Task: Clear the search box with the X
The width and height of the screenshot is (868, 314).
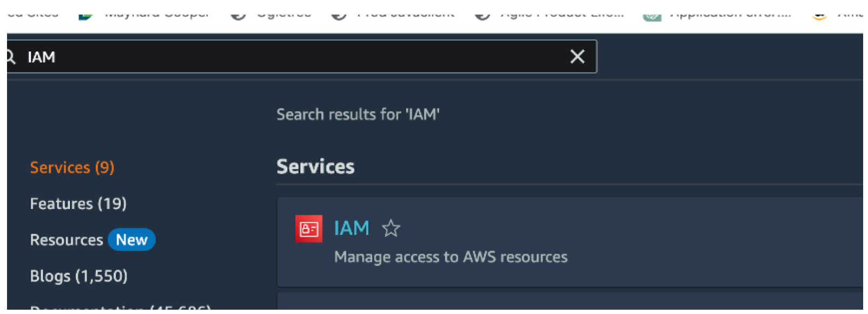Action: tap(577, 57)
